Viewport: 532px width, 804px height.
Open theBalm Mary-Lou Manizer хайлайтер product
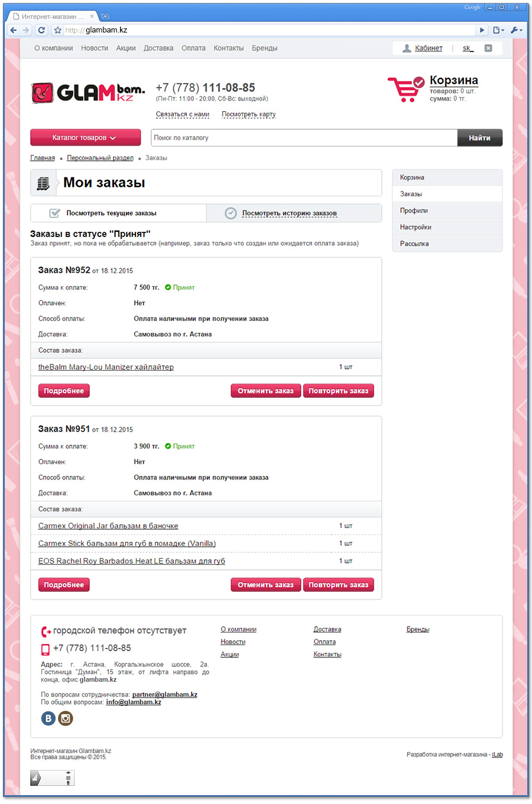point(106,367)
